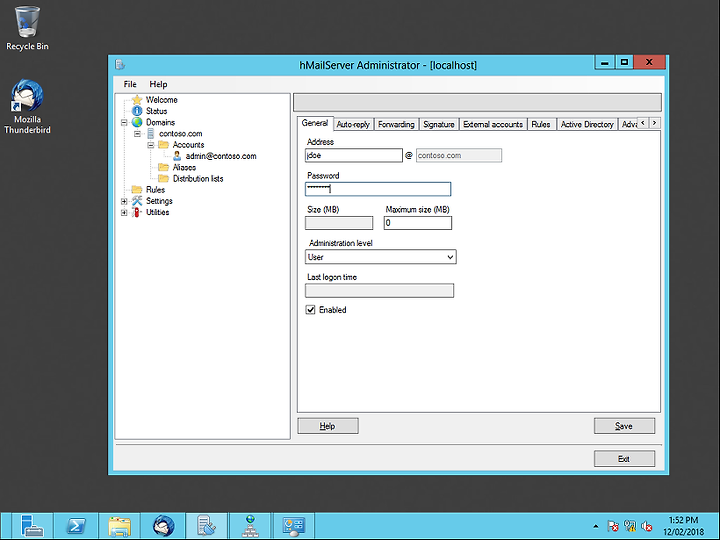This screenshot has width=720, height=540.
Task: Launch PowerShell from the taskbar
Action: click(x=76, y=526)
